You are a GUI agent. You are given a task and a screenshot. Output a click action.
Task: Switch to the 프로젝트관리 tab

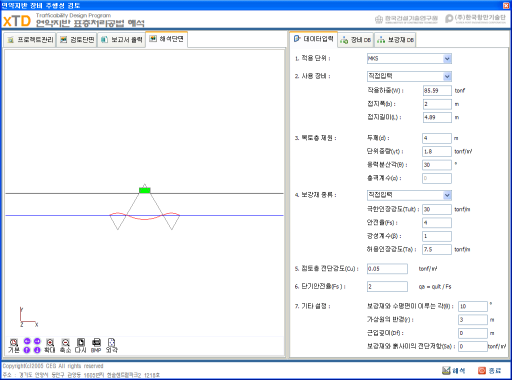click(x=30, y=40)
